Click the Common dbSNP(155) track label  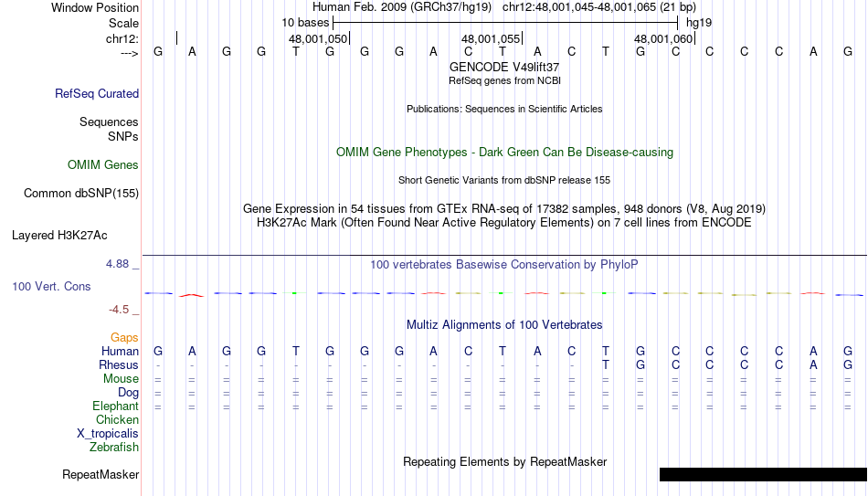click(x=81, y=194)
